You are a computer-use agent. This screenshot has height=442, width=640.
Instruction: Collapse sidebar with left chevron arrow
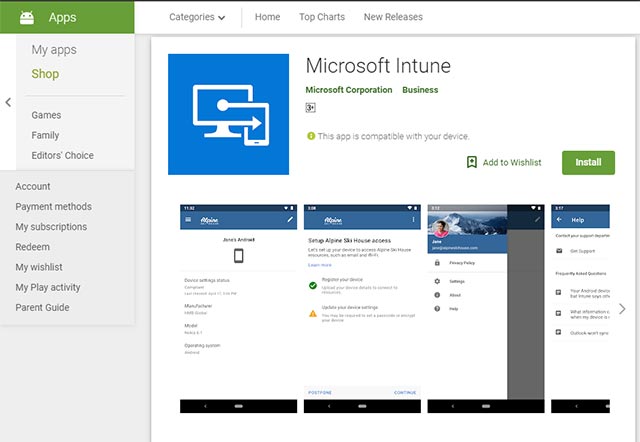[8, 102]
